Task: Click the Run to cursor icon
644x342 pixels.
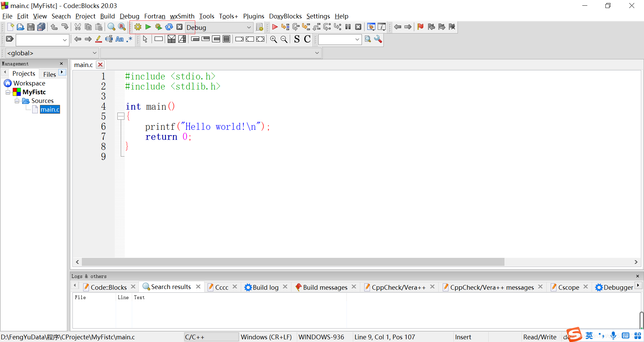Action: click(x=285, y=27)
